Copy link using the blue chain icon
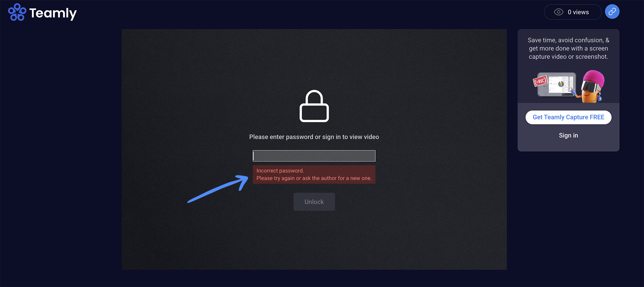The width and height of the screenshot is (644, 287). [612, 12]
